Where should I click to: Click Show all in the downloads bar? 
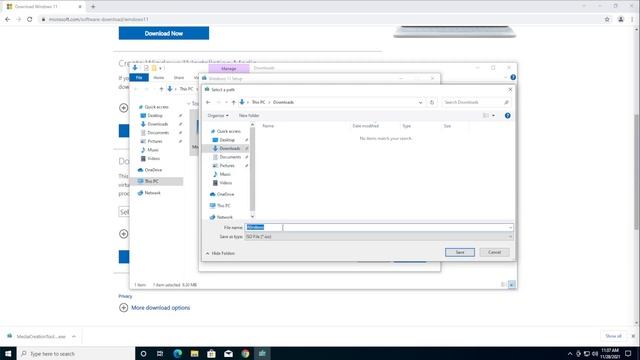tap(613, 336)
